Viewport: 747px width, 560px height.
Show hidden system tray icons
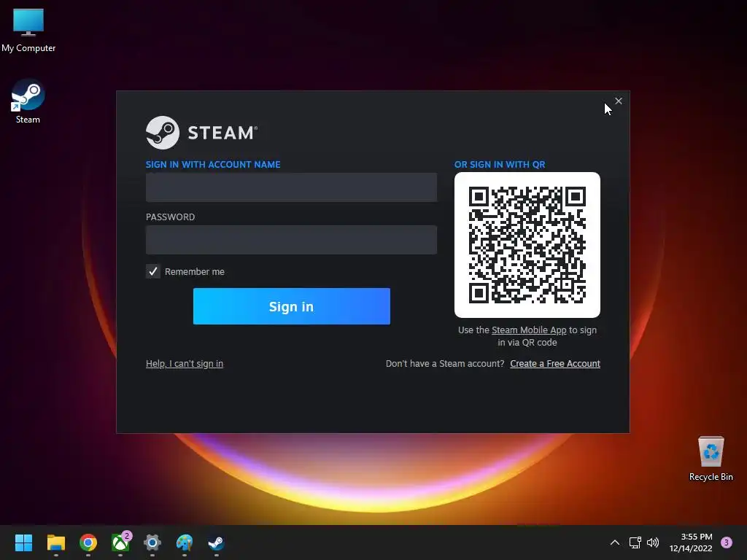(615, 542)
